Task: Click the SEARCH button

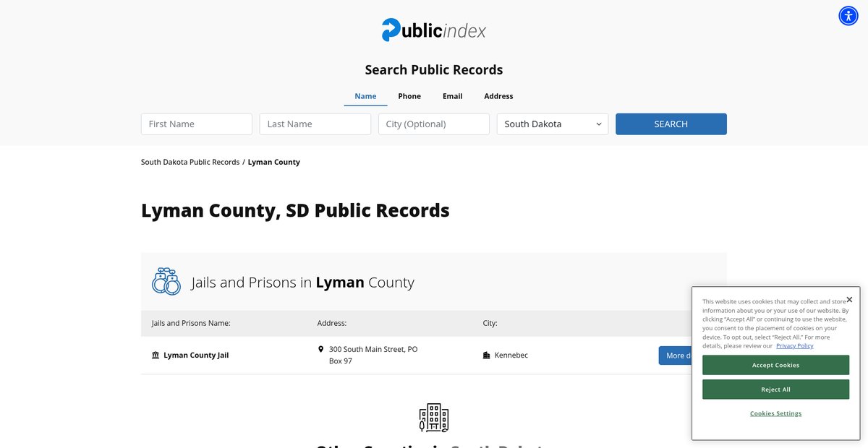Action: pyautogui.click(x=671, y=124)
